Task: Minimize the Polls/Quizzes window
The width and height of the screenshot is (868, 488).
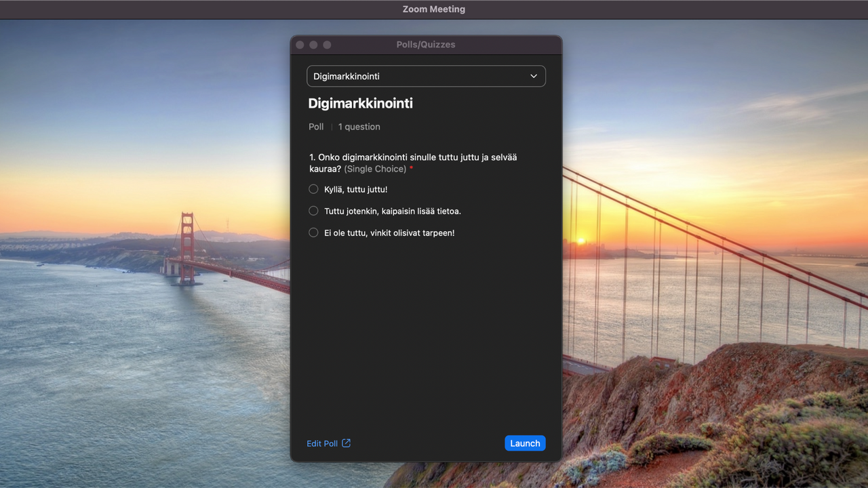Action: point(313,45)
